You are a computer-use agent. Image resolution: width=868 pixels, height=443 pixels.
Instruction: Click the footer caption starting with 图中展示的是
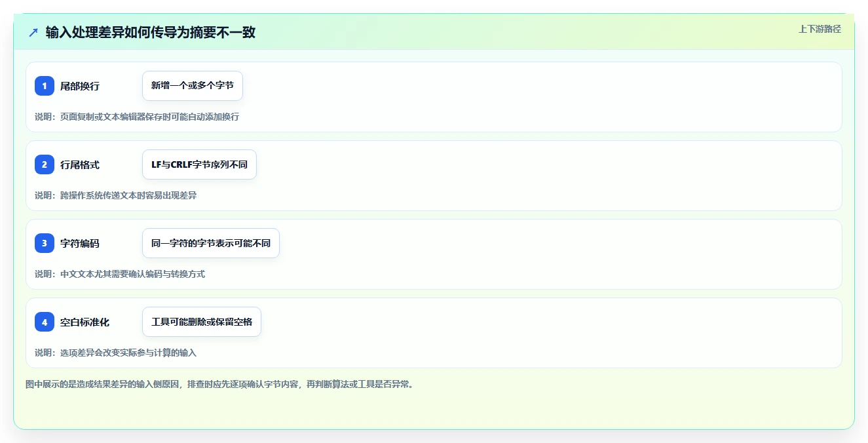[219, 384]
